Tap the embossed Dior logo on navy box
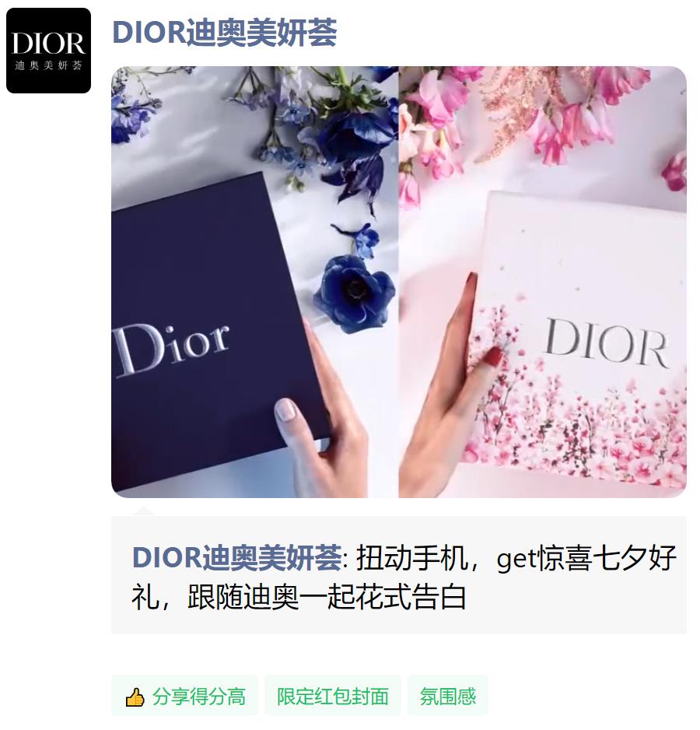This screenshot has width=700, height=730. (x=171, y=348)
